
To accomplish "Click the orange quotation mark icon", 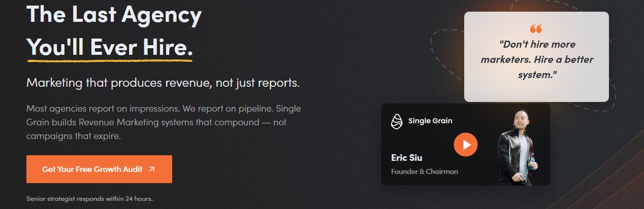I will pyautogui.click(x=536, y=29).
